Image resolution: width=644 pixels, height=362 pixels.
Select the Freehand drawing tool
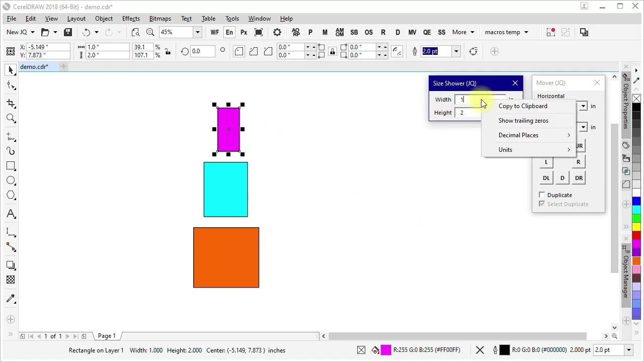point(11,136)
